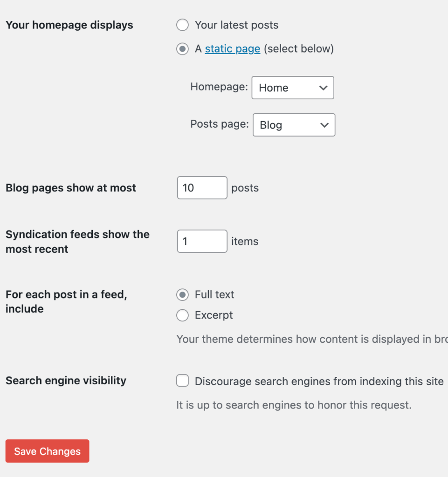Click the "Discourage search engines from indexing" label text
The width and height of the screenshot is (448, 477).
(x=319, y=382)
